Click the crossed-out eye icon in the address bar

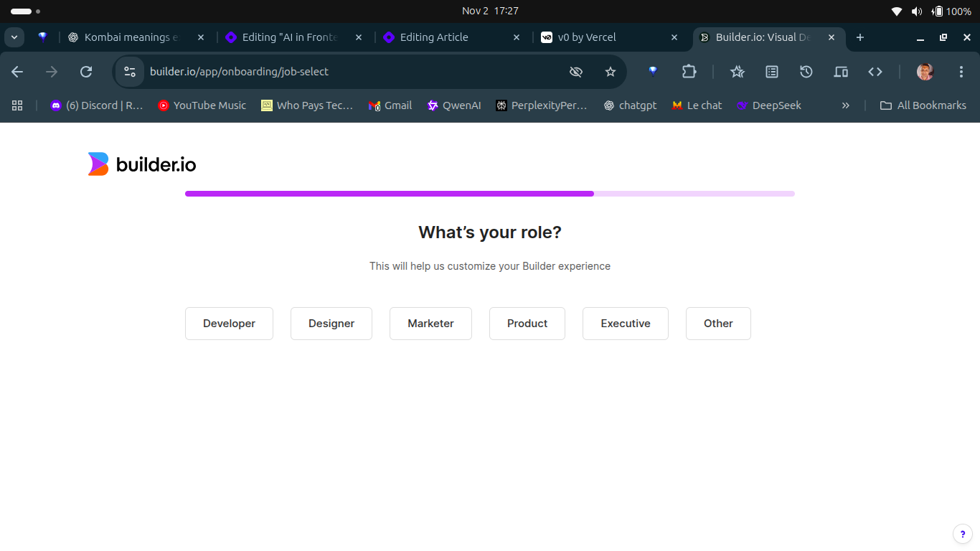[575, 72]
